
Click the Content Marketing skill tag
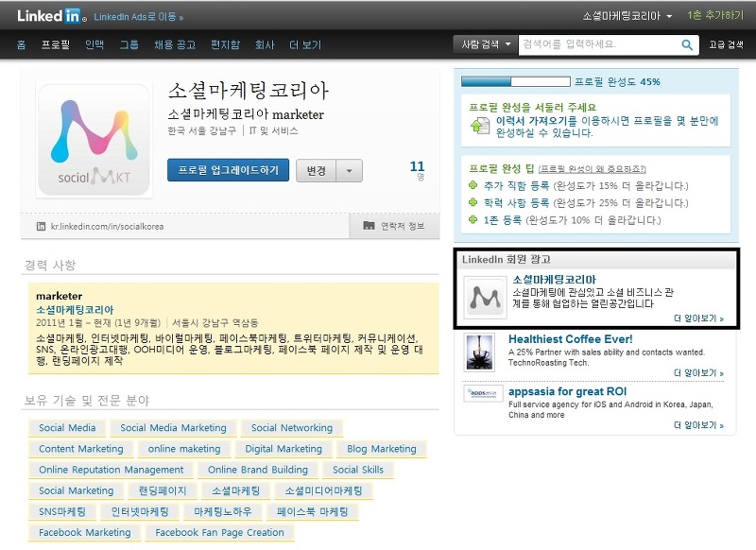click(x=81, y=449)
